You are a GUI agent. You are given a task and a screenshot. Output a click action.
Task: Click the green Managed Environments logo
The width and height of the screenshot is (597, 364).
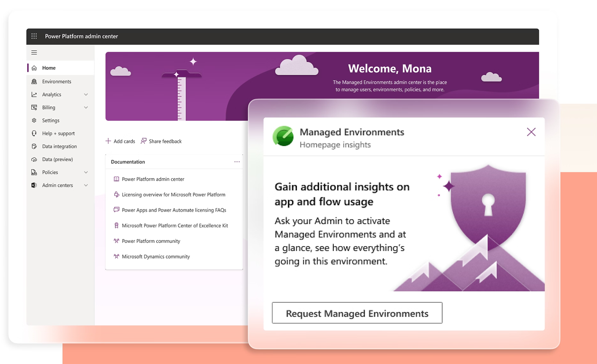coord(283,136)
